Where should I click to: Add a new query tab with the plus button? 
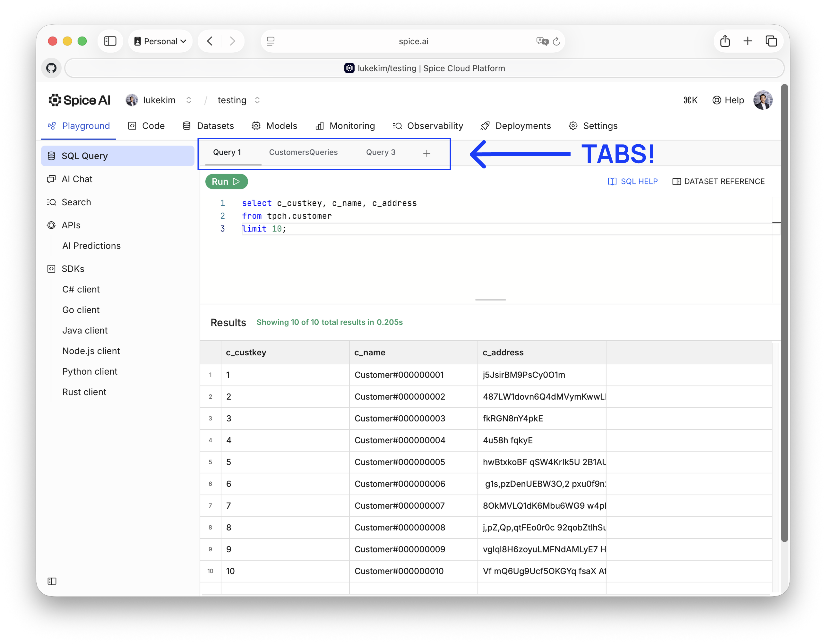pyautogui.click(x=426, y=153)
